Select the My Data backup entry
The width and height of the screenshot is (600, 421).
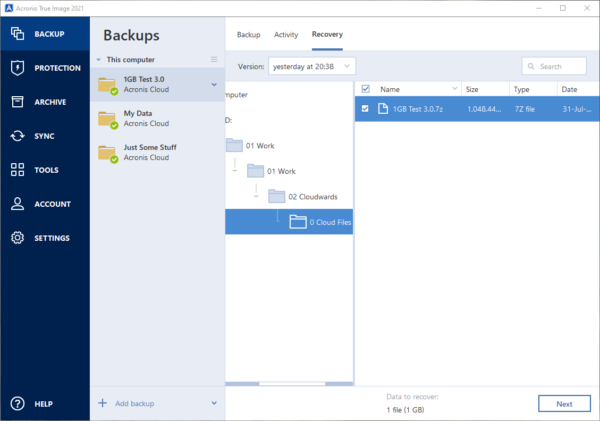[157, 119]
